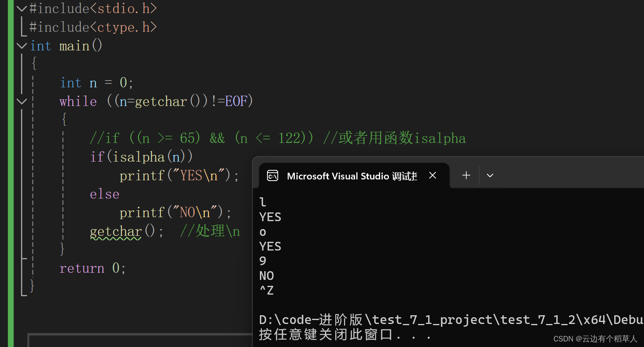Click the printf YES statement
The height and width of the screenshot is (347, 644).
[179, 175]
